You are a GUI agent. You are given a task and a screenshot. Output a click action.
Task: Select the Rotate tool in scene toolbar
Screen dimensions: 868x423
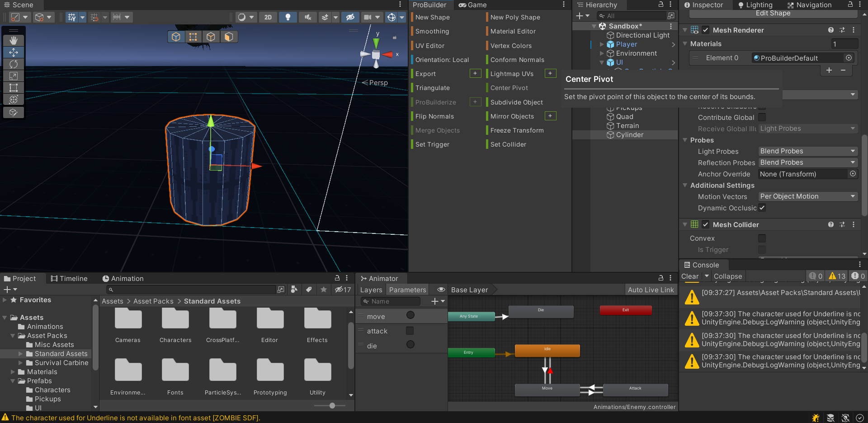pos(14,64)
